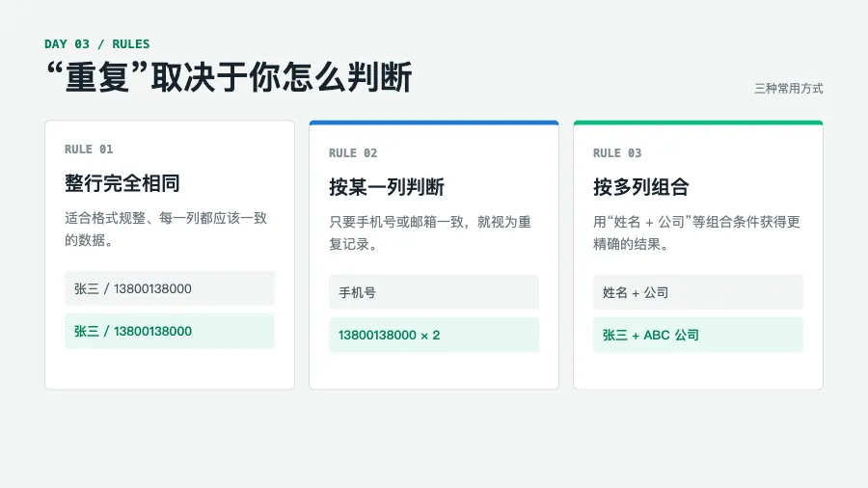Image resolution: width=868 pixels, height=488 pixels.
Task: Click the 13800138000 × 2 green result
Action: pyautogui.click(x=434, y=335)
